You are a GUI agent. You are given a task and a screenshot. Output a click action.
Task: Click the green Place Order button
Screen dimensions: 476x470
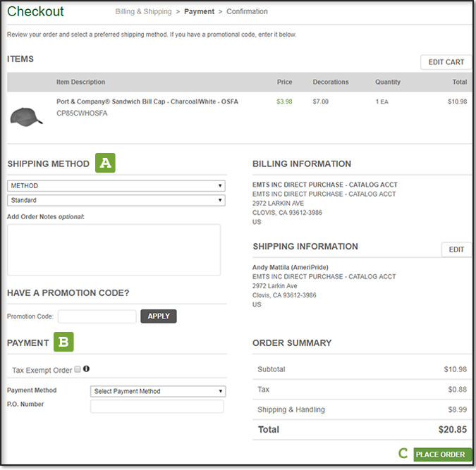click(x=442, y=454)
